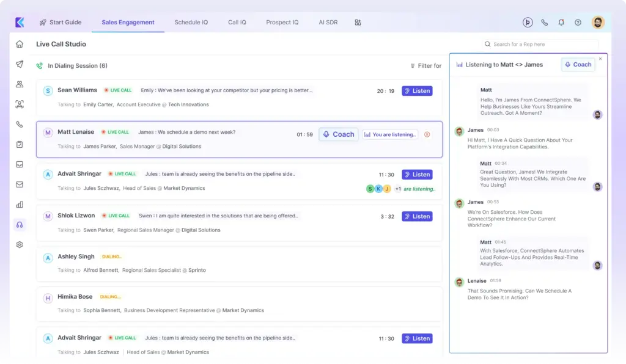Click Listen on Sean Williams' call
The width and height of the screenshot is (626, 364).
[417, 90]
